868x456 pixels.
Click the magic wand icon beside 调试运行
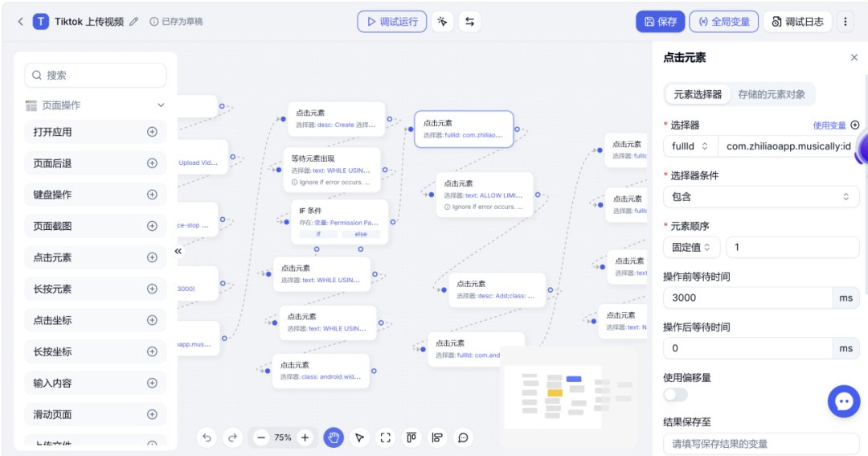pyautogui.click(x=442, y=22)
